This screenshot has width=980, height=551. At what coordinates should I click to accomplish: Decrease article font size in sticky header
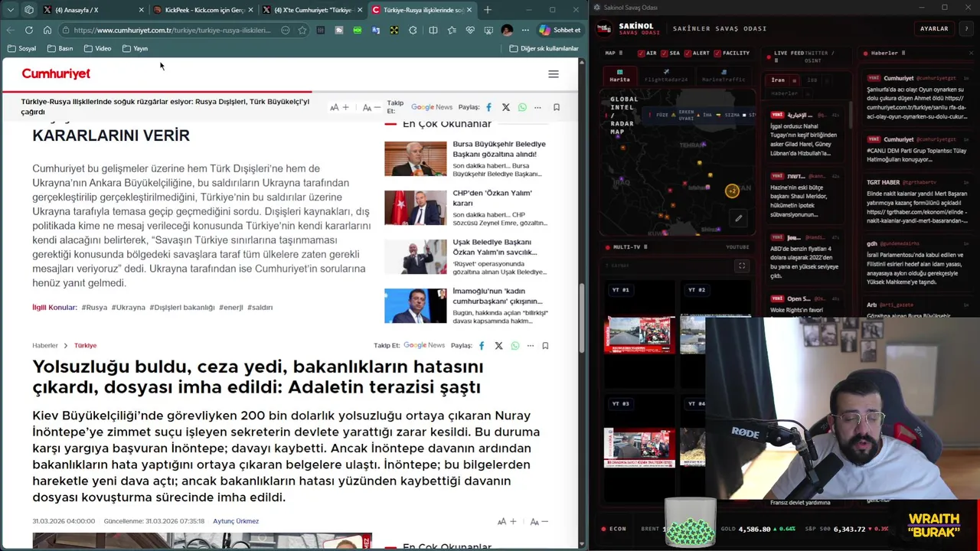[x=371, y=107]
